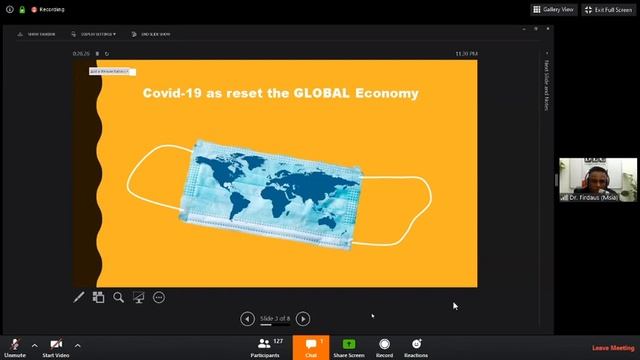Toggle black or unblack slide show

pyautogui.click(x=138, y=297)
